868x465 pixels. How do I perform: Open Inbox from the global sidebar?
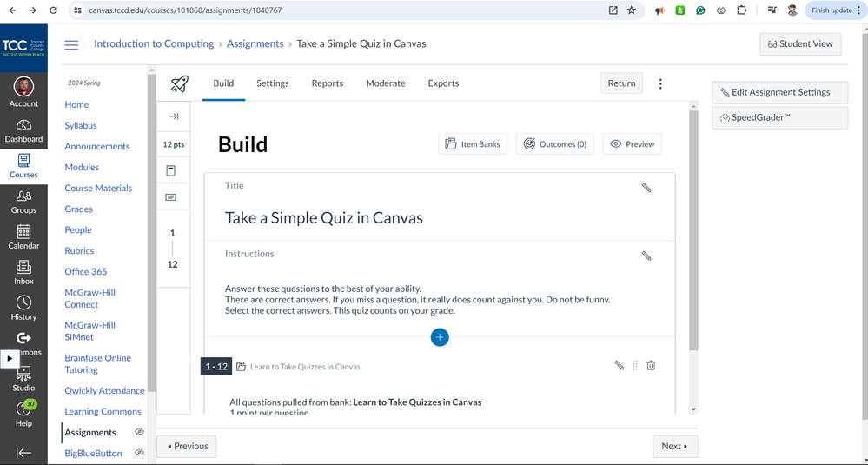(23, 272)
